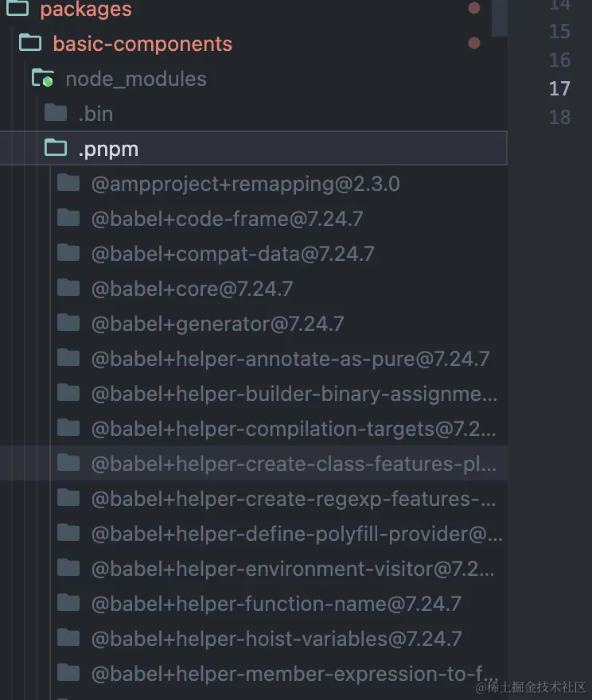Collapse the node_modules folder
592x700 pixels.
pos(135,79)
